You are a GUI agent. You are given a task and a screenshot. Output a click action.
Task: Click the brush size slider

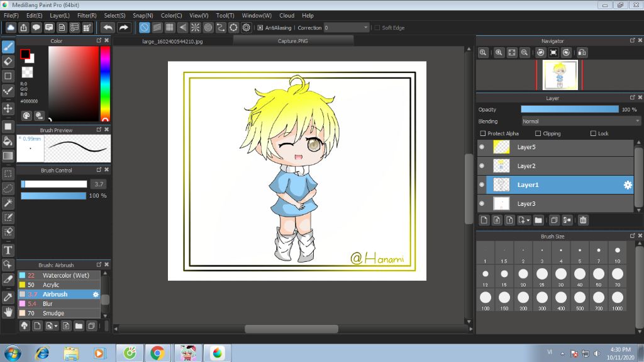[x=54, y=184]
